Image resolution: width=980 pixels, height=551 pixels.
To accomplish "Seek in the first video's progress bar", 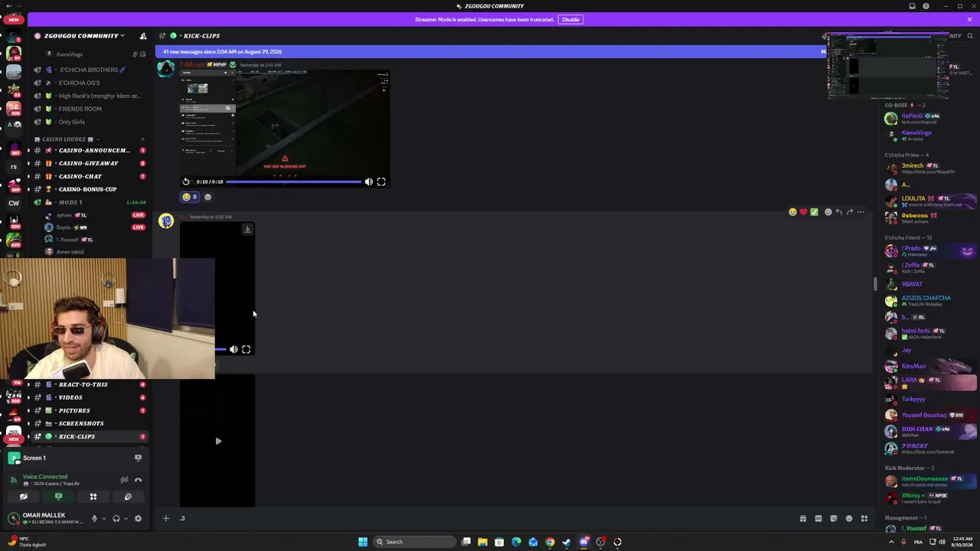I will pos(293,182).
